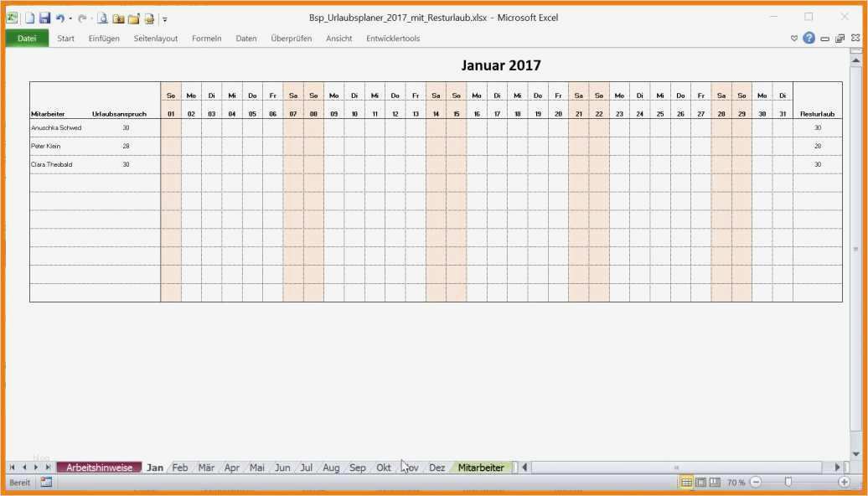Open the Mitarbeiter sheet tab
Image resolution: width=868 pixels, height=496 pixels.
click(481, 468)
